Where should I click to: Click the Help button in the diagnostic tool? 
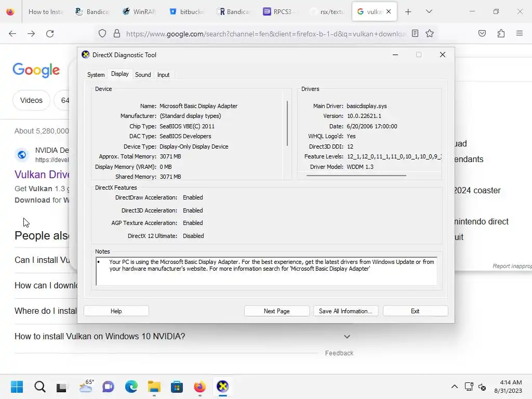click(116, 311)
